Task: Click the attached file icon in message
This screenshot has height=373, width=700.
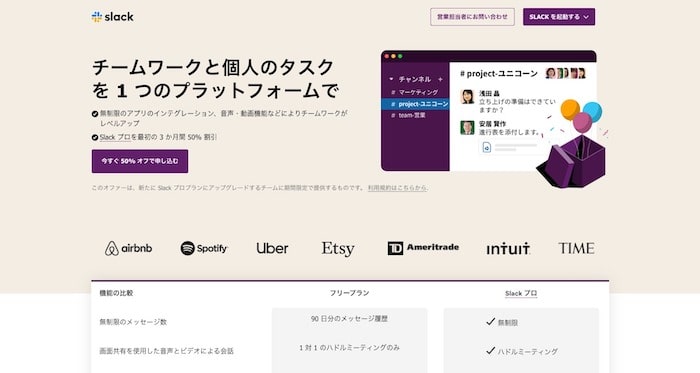Action: (x=487, y=147)
